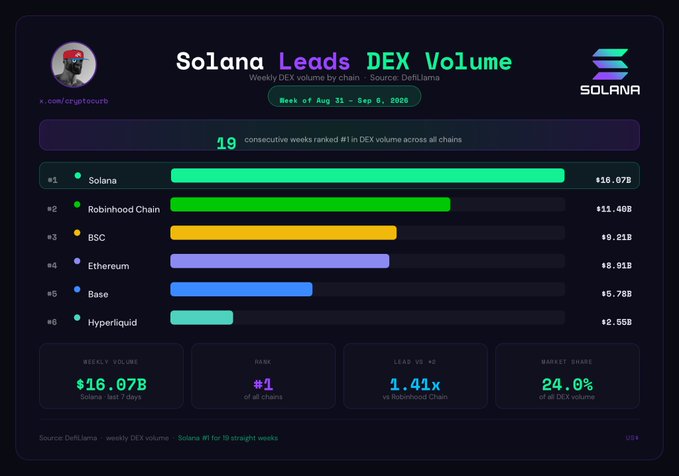The width and height of the screenshot is (679, 476).
Task: Open the Market Share 24.0% card
Action: click(567, 376)
